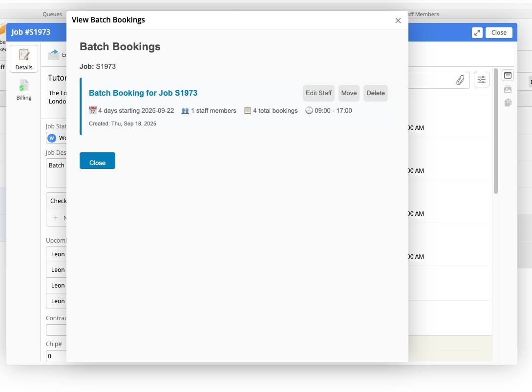Viewport: 532px width, 392px height.
Task: Select the documents copy panel icon
Action: click(x=508, y=103)
